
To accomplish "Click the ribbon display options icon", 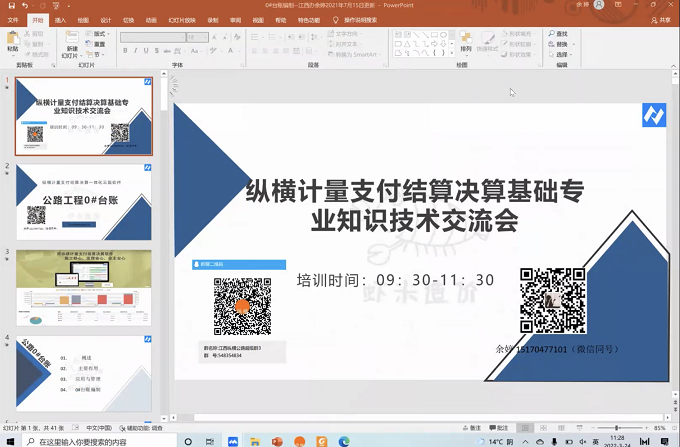I will [618, 5].
